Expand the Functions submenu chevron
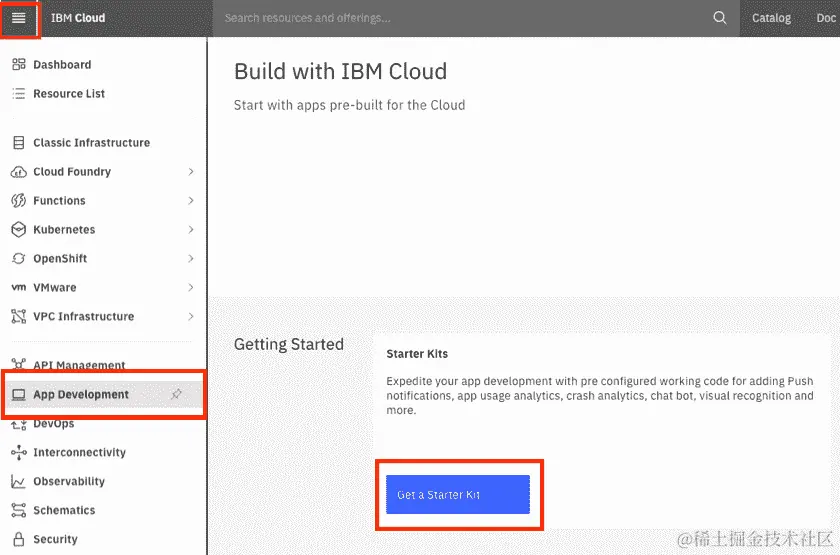This screenshot has width=840, height=555. (191, 201)
